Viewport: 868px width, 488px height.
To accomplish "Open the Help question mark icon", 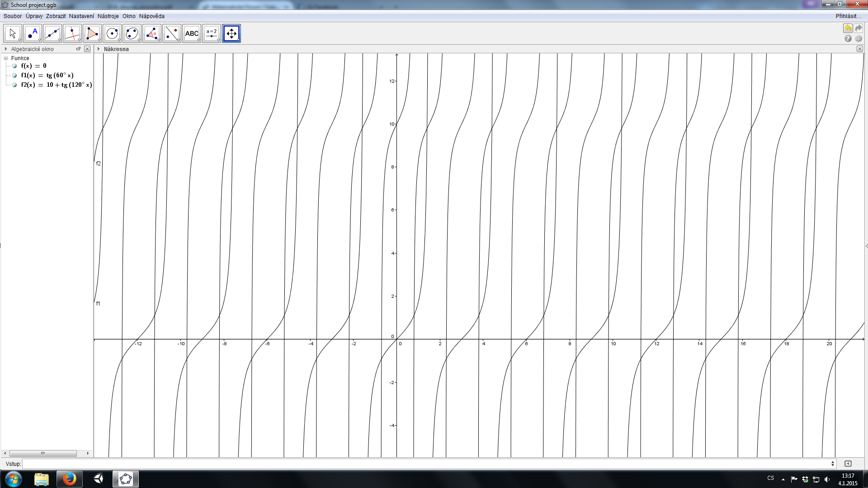I will (848, 39).
